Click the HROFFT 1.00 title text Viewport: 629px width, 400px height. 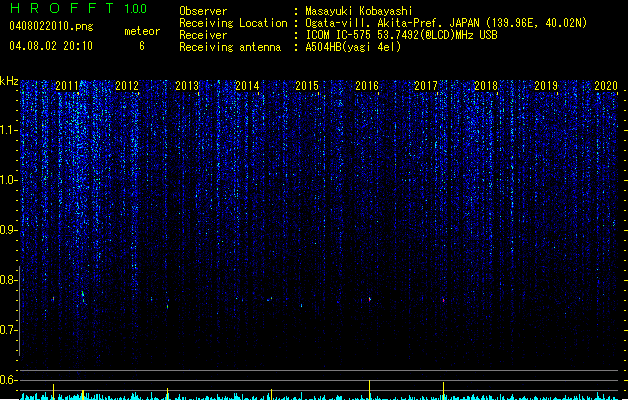(x=78, y=8)
